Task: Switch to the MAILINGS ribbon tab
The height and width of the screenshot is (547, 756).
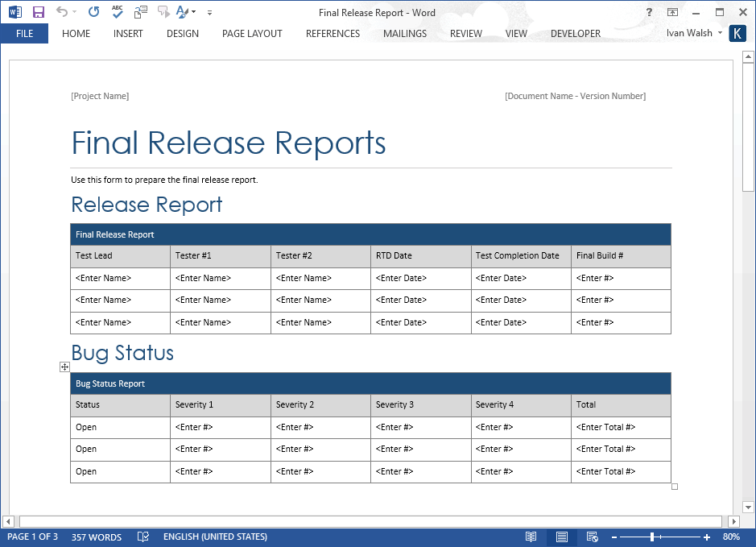Action: pyautogui.click(x=405, y=33)
